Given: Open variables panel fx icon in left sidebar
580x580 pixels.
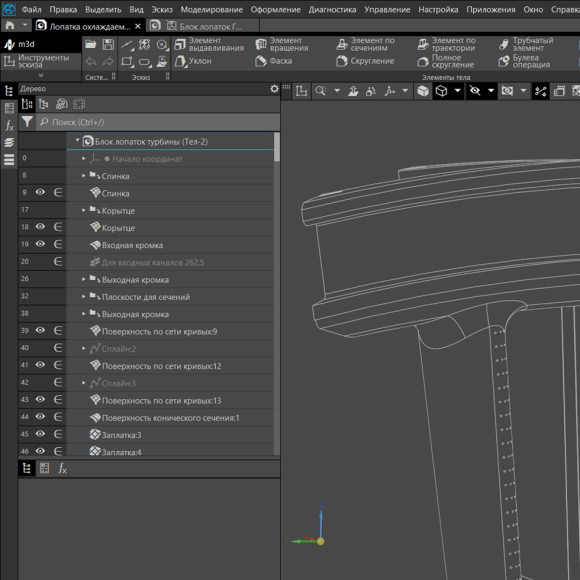Looking at the screenshot, I should tap(9, 125).
